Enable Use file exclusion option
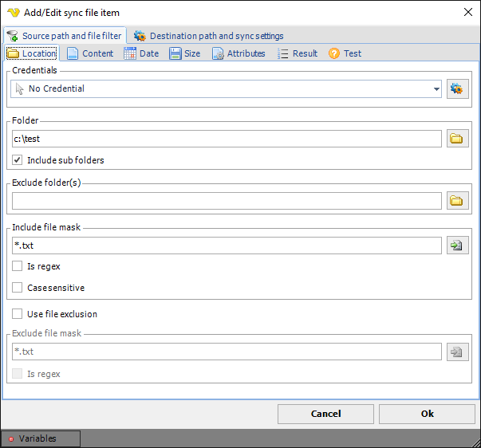This screenshot has width=481, height=448. pyautogui.click(x=18, y=314)
